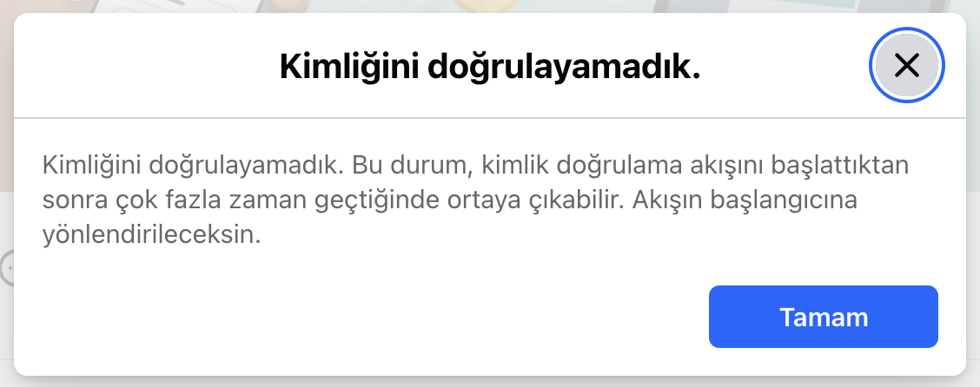Image resolution: width=980 pixels, height=387 pixels.
Task: Click the dimmed background strip above the dialog
Action: (490, 6)
